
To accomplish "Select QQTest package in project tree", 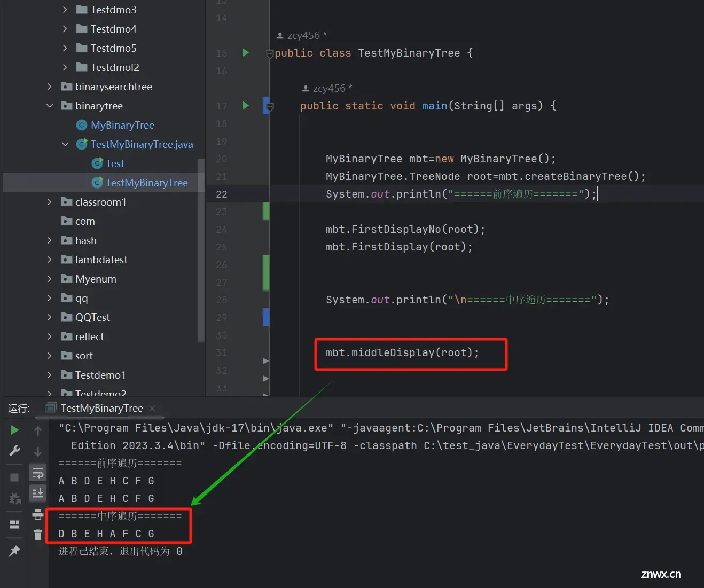I will 92,317.
